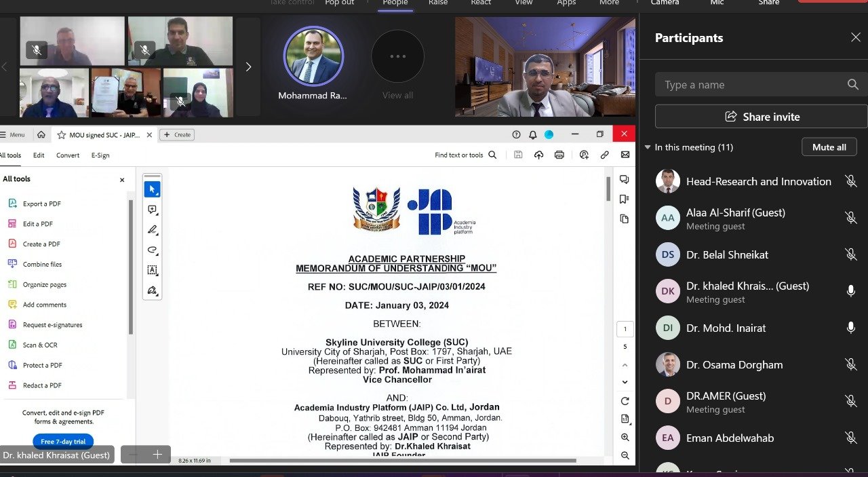The height and width of the screenshot is (477, 868).
Task: Choose the Select arrow tool in Acrobat
Action: click(153, 189)
